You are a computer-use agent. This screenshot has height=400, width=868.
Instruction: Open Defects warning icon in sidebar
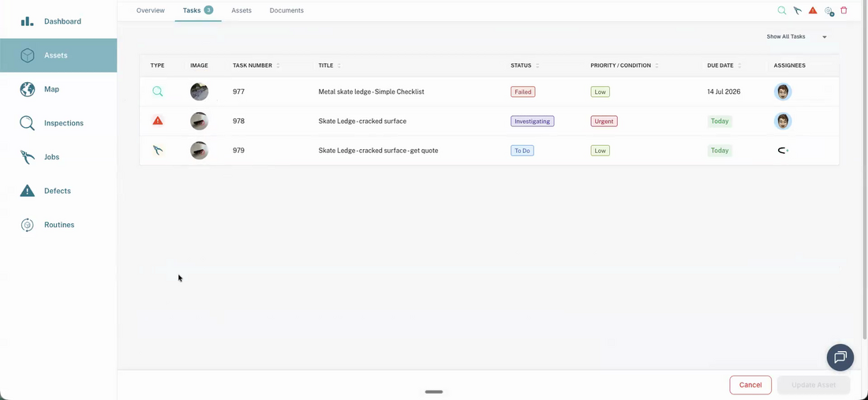pos(27,191)
